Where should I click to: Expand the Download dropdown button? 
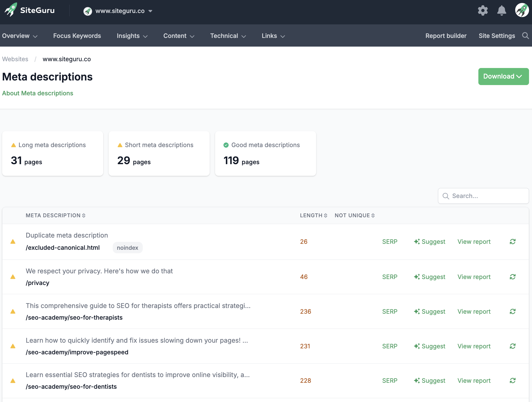click(x=503, y=76)
